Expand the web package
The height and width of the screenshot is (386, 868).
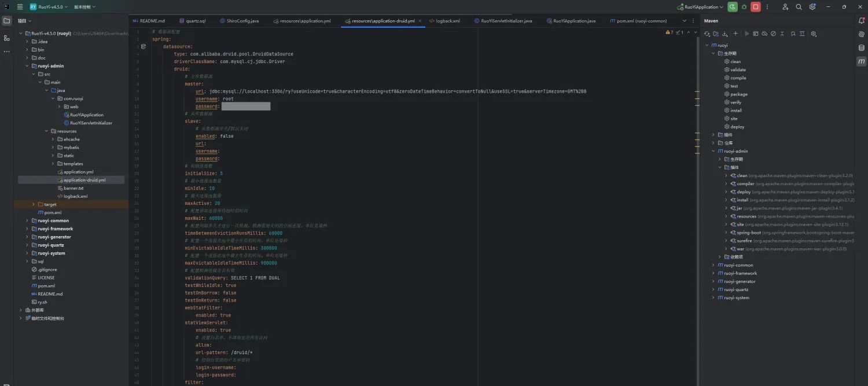pyautogui.click(x=59, y=106)
